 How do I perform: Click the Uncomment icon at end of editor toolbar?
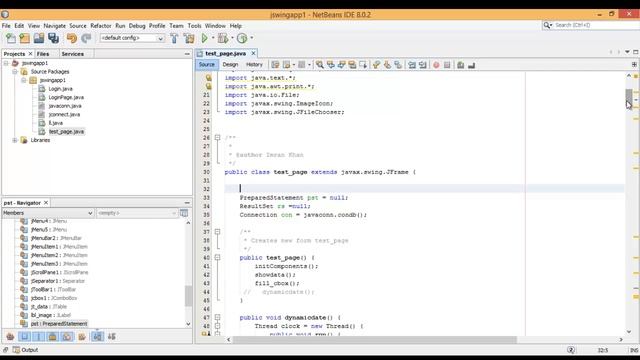coord(471,65)
